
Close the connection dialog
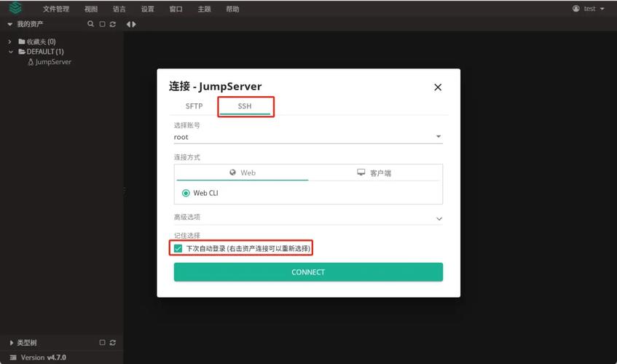pos(438,87)
